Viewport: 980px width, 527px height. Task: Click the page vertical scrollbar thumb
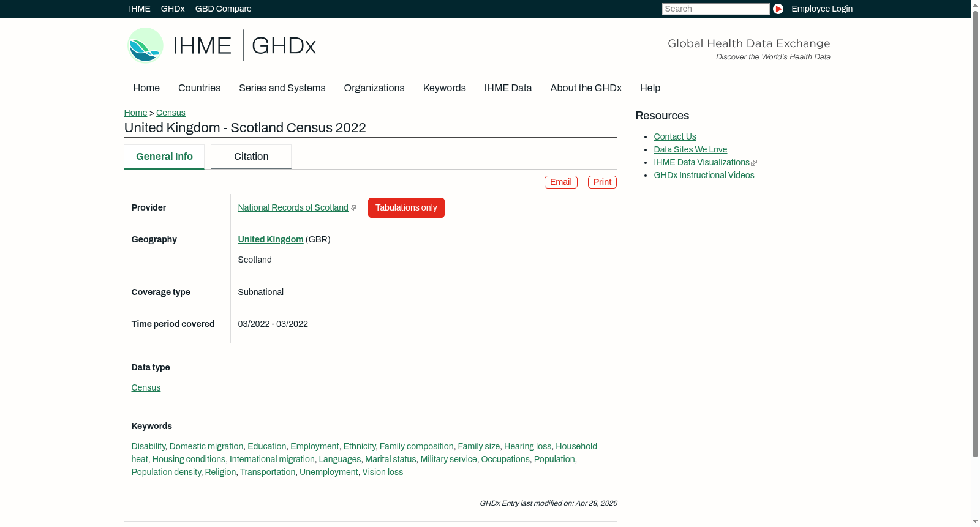coord(975,233)
